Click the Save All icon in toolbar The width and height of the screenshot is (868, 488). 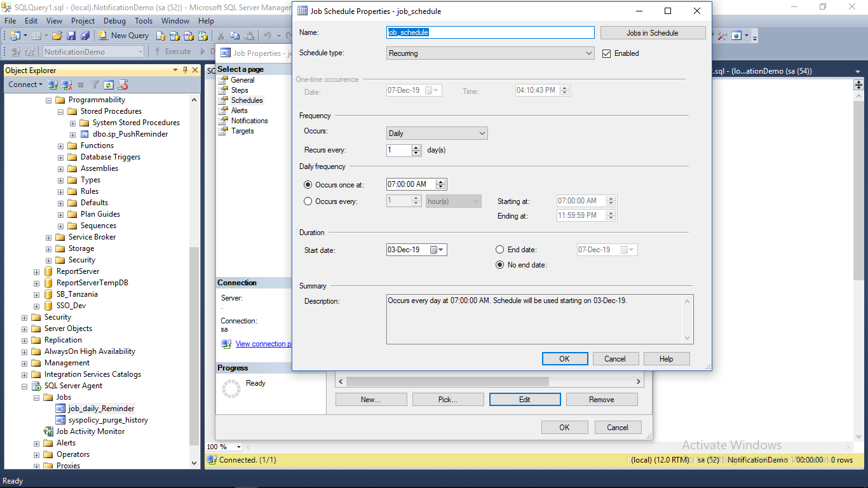pyautogui.click(x=85, y=36)
